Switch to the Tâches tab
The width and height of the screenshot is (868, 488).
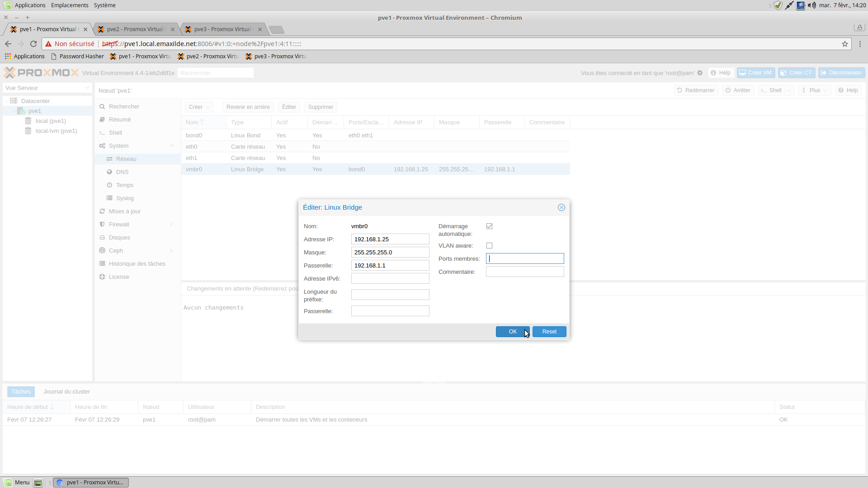(x=21, y=392)
